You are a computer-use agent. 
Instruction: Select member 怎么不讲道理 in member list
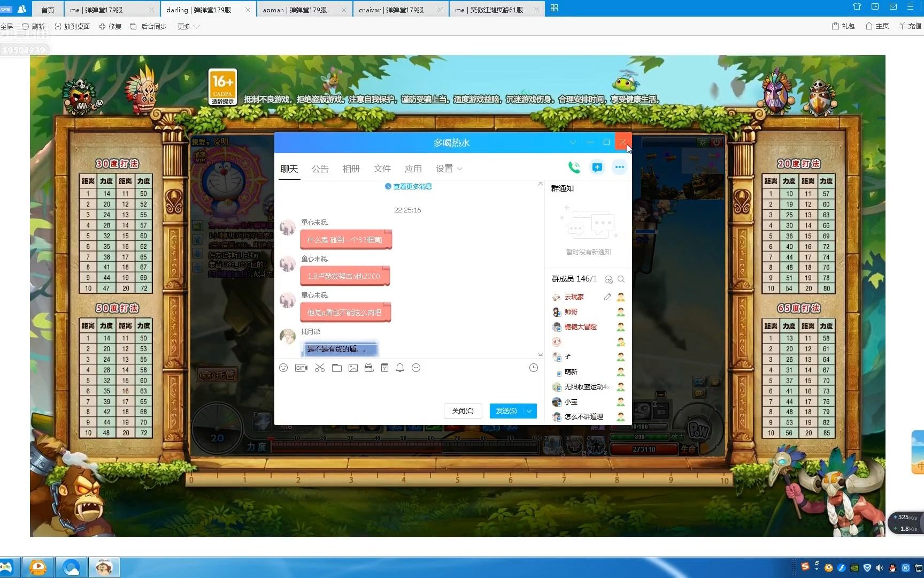(x=588, y=416)
